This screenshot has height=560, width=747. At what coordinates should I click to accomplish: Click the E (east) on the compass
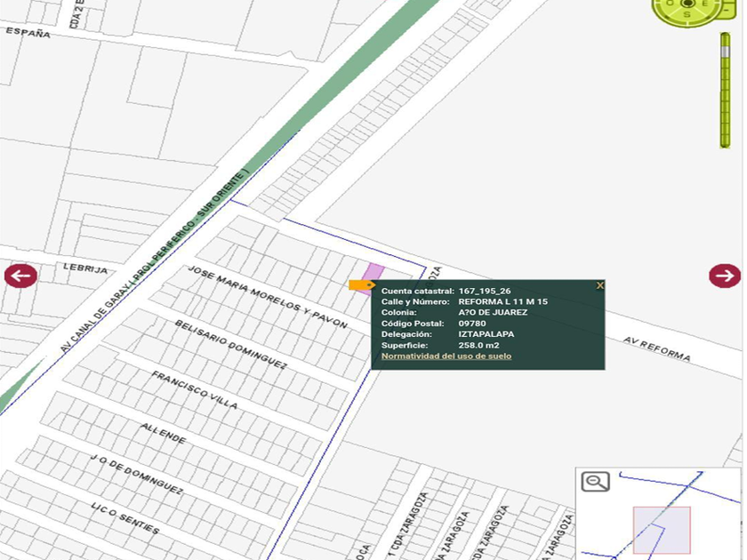click(x=707, y=4)
